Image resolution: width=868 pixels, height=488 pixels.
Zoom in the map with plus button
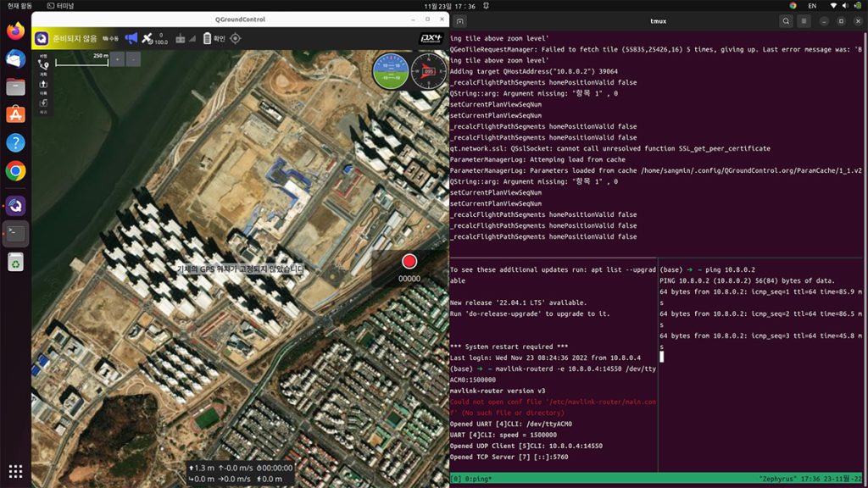tap(117, 59)
